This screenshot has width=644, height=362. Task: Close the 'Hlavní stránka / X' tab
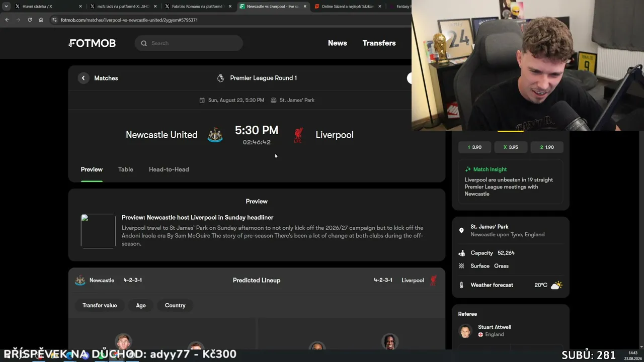(x=80, y=7)
